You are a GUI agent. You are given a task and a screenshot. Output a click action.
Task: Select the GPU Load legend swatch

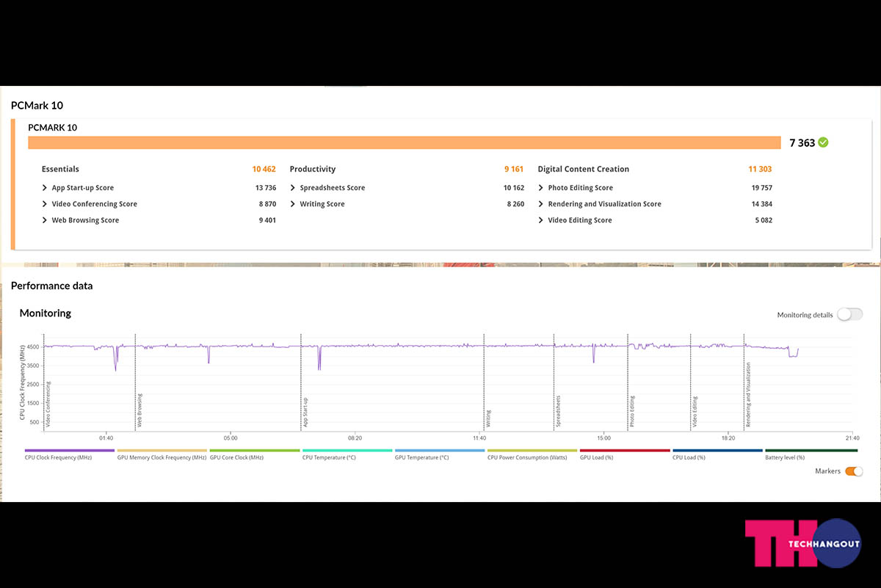pyautogui.click(x=625, y=451)
